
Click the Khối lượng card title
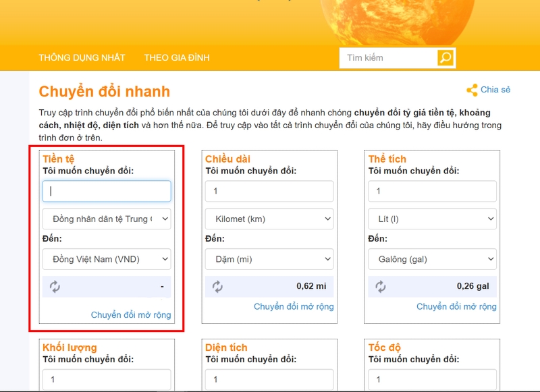(70, 347)
